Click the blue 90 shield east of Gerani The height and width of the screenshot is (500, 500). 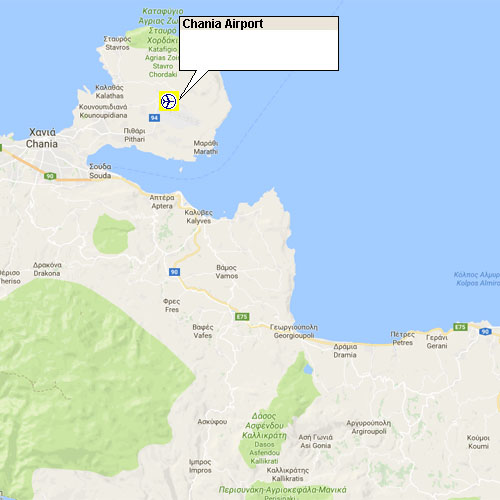tap(485, 331)
